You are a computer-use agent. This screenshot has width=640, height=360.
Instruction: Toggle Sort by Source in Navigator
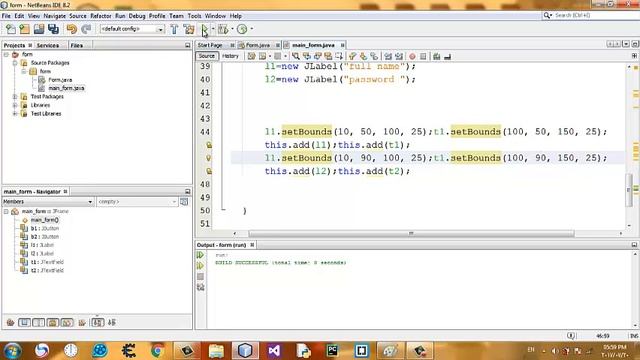112,322
